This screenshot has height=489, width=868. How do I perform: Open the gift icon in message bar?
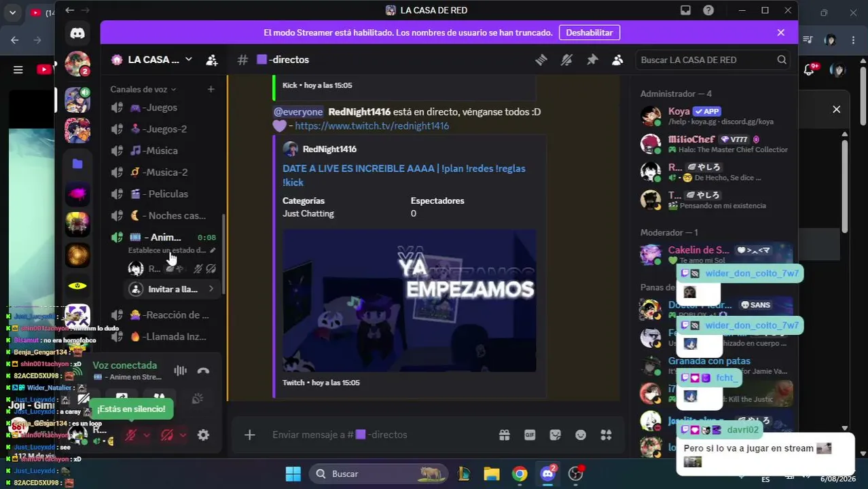tap(504, 435)
